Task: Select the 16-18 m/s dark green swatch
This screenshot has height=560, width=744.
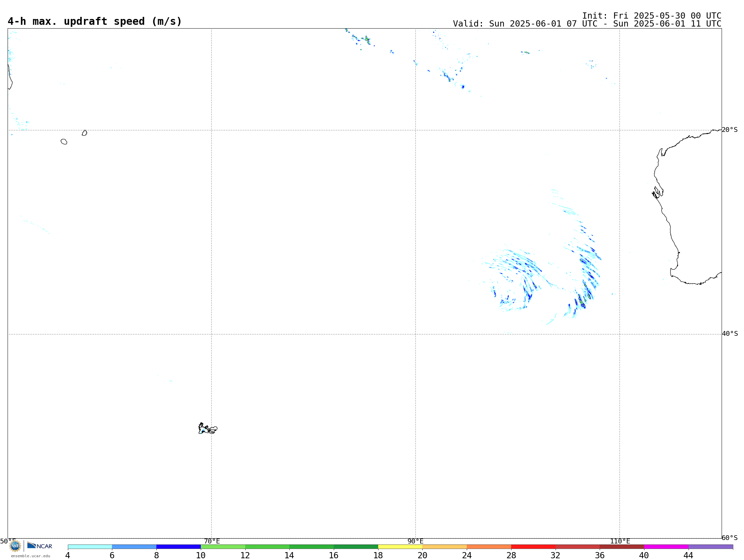Action: [x=356, y=547]
